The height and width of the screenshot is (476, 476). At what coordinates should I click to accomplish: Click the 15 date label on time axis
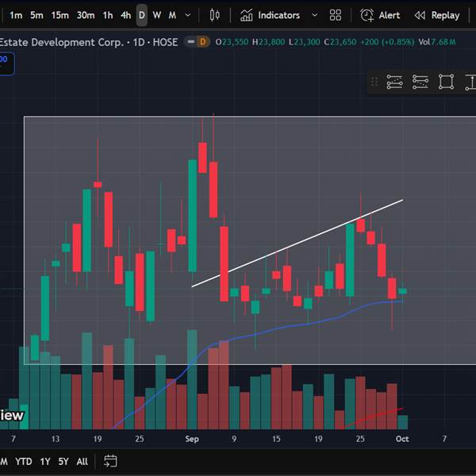pos(276,439)
